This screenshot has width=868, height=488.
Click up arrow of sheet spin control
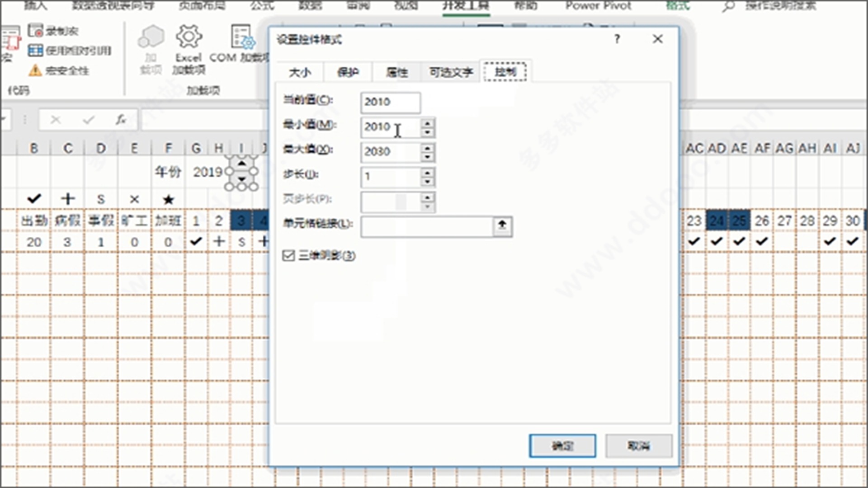coord(242,164)
